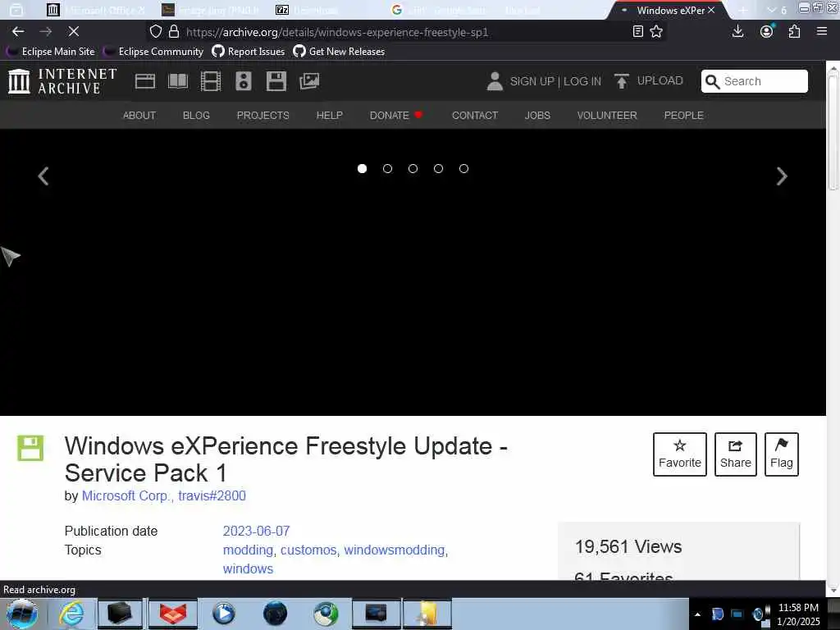Click the user avatar icon beside Sign Up

click(x=495, y=81)
